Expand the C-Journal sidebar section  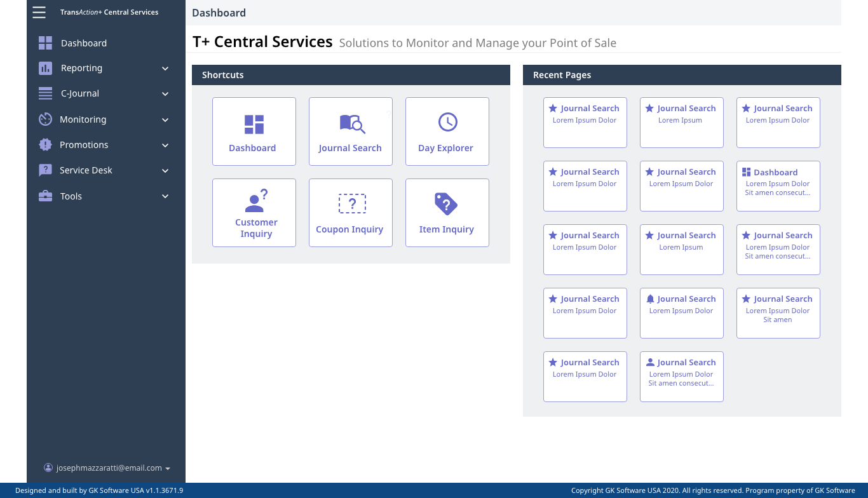[165, 94]
